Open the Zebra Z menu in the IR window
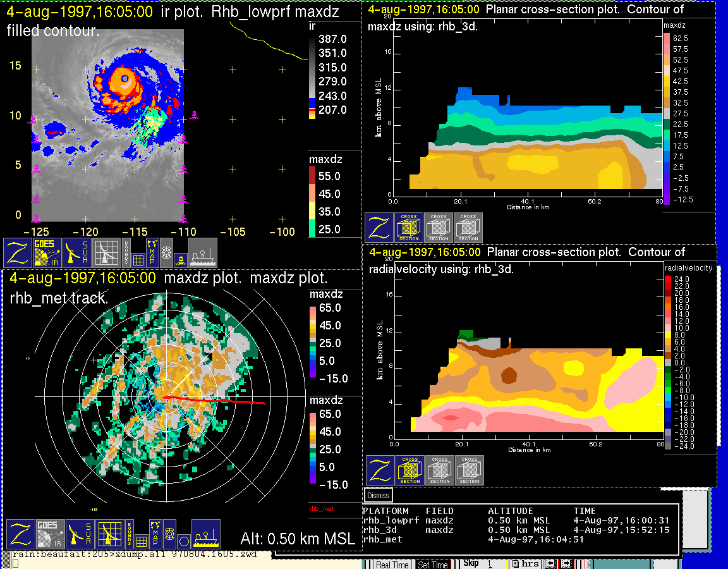This screenshot has height=569, width=728. [x=16, y=253]
